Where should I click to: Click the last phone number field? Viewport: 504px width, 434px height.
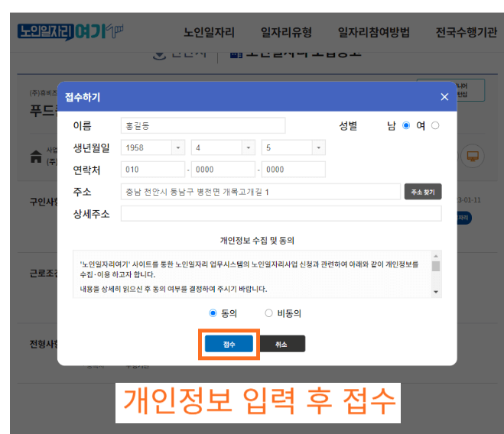pyautogui.click(x=294, y=170)
